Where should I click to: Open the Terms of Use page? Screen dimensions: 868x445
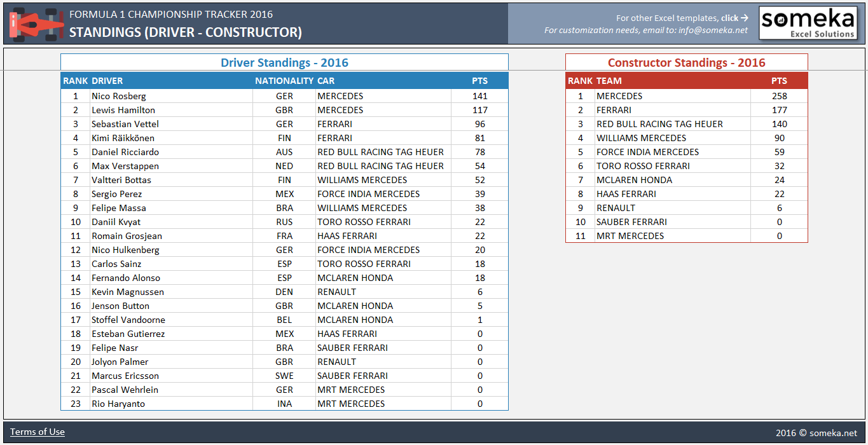coord(38,432)
